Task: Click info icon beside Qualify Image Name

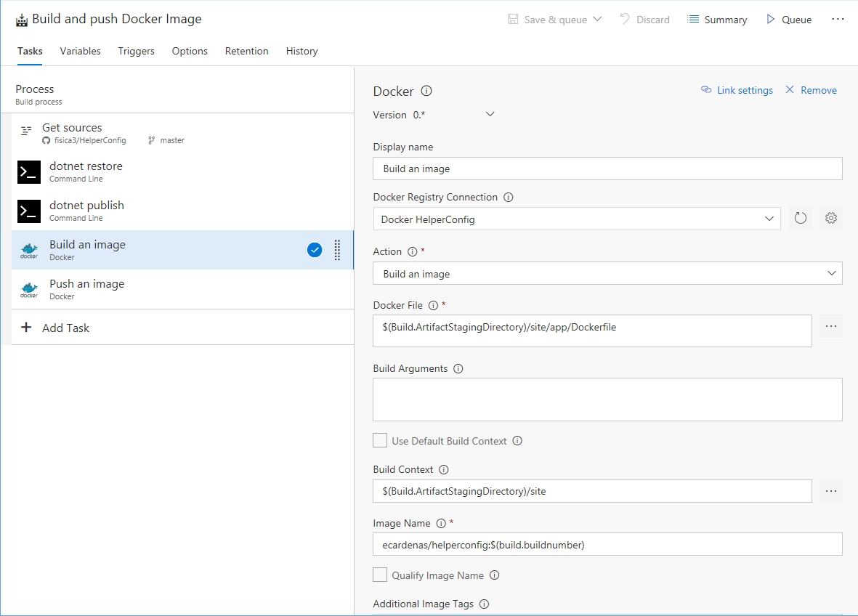Action: 495,575
